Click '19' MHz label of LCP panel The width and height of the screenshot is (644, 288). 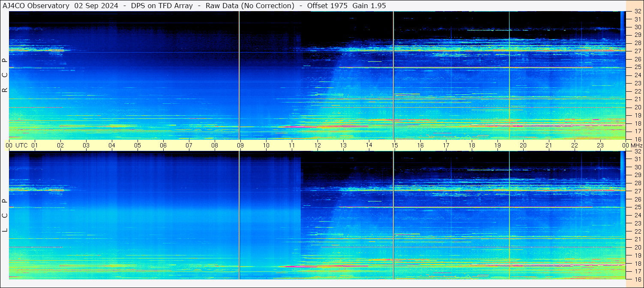click(x=638, y=255)
